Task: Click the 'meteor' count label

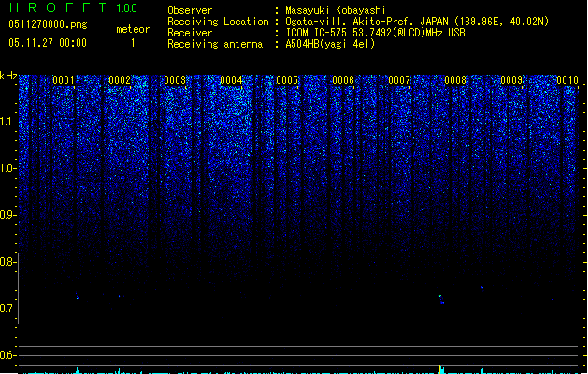Action: pyautogui.click(x=133, y=29)
